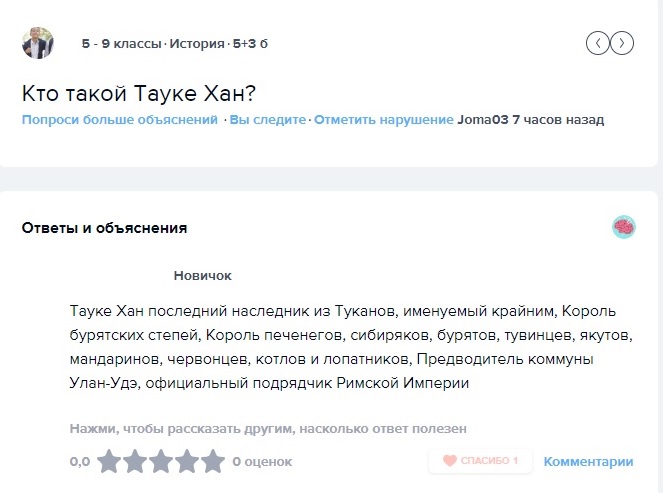663x493 pixels.
Task: Rate the answer two stars
Action: coord(135,461)
